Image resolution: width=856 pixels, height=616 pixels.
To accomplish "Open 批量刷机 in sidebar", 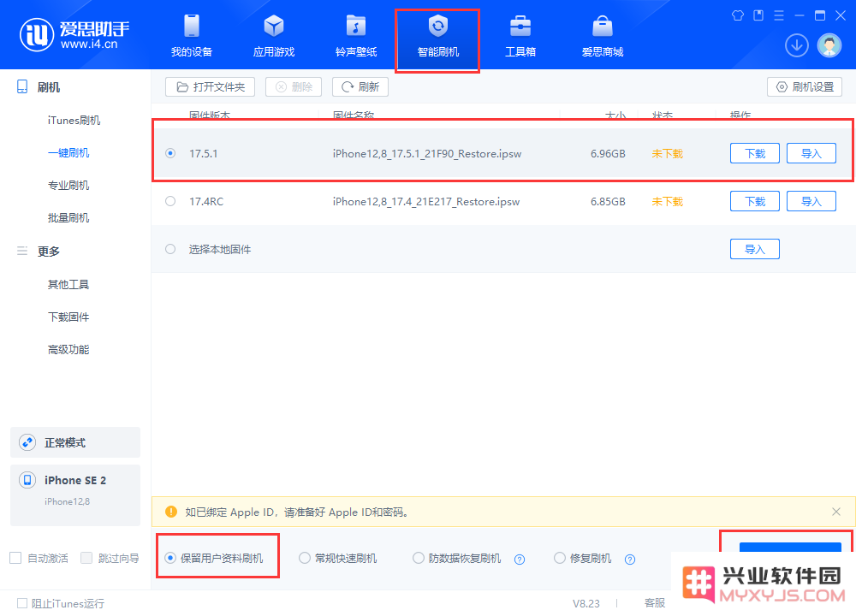I will (x=68, y=218).
